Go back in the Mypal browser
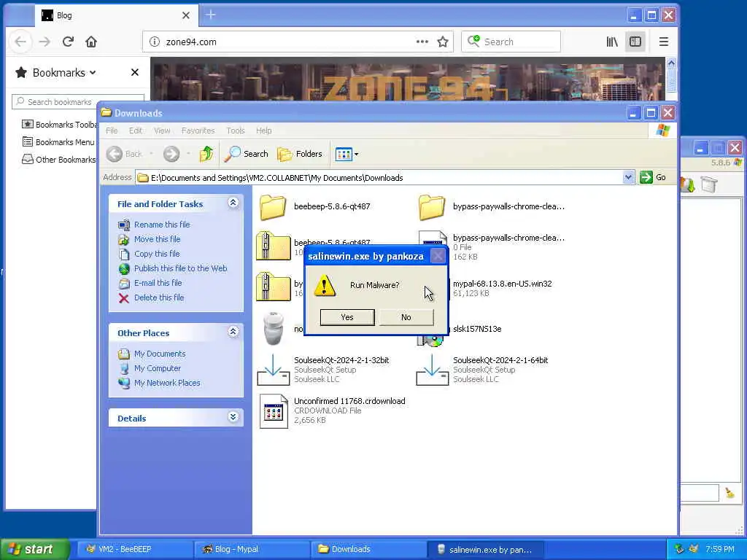The width and height of the screenshot is (747, 560). pyautogui.click(x=20, y=42)
